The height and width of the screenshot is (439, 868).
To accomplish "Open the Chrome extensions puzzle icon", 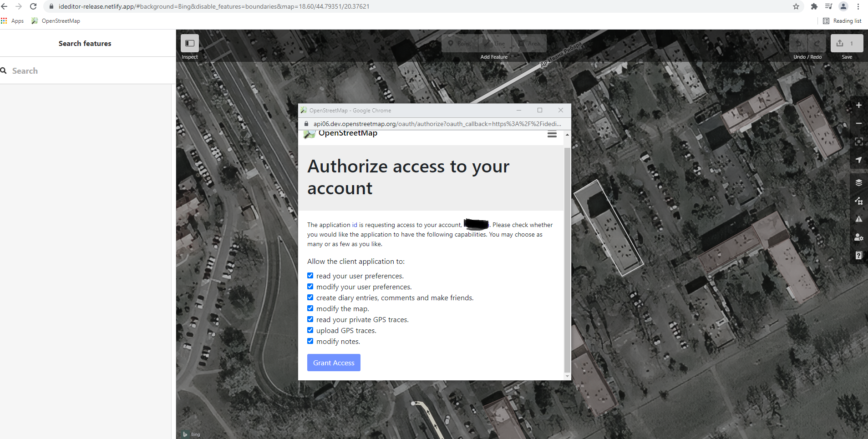I will click(x=814, y=6).
